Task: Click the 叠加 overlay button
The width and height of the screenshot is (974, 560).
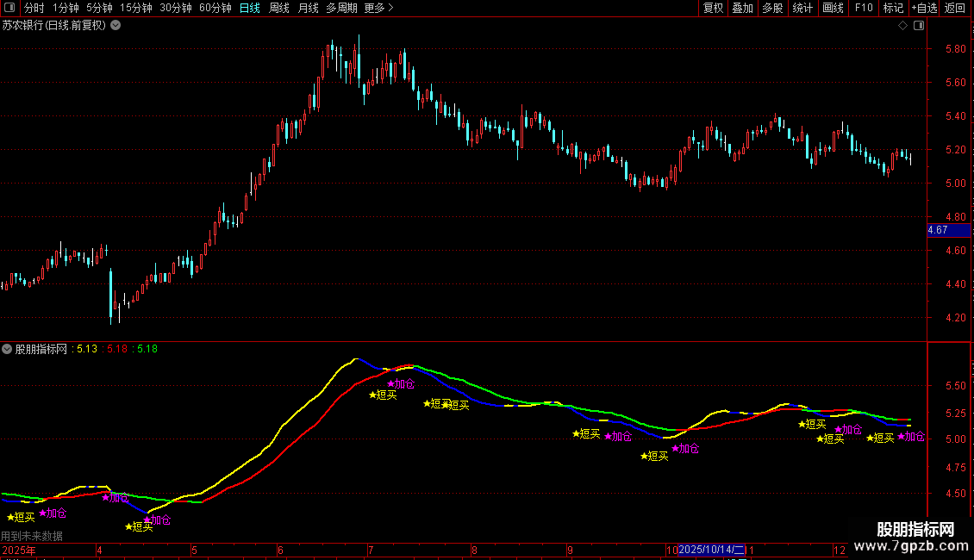Action: pos(743,8)
